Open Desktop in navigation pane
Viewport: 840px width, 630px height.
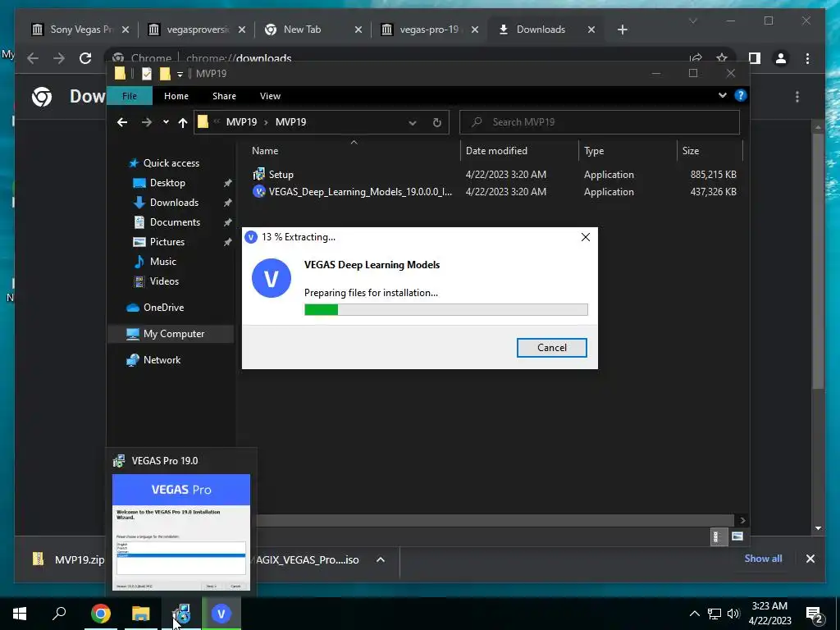pyautogui.click(x=167, y=183)
